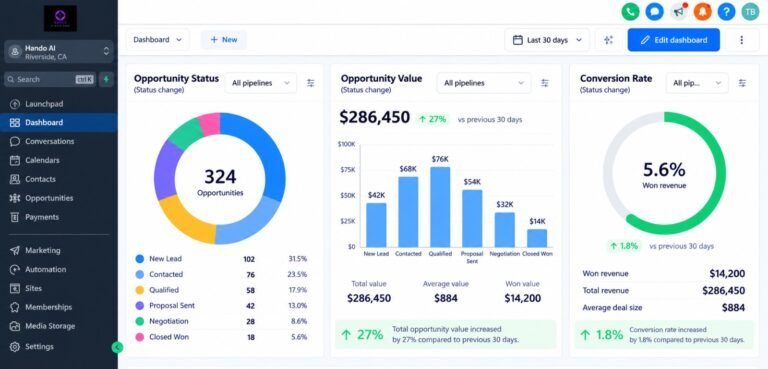Click the Average value $884 figure
The width and height of the screenshot is (768, 369).
[x=445, y=298]
